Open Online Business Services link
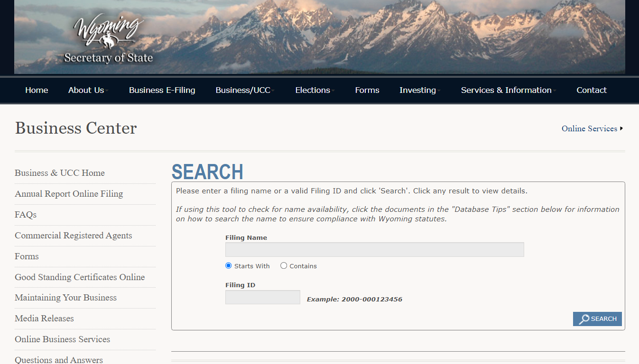The width and height of the screenshot is (639, 364). click(62, 339)
